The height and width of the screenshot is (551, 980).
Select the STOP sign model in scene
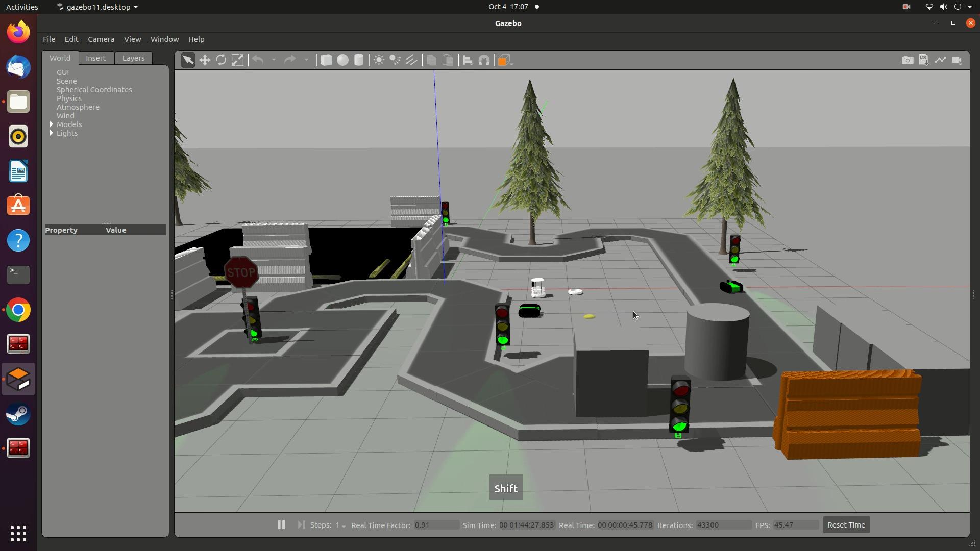[241, 272]
